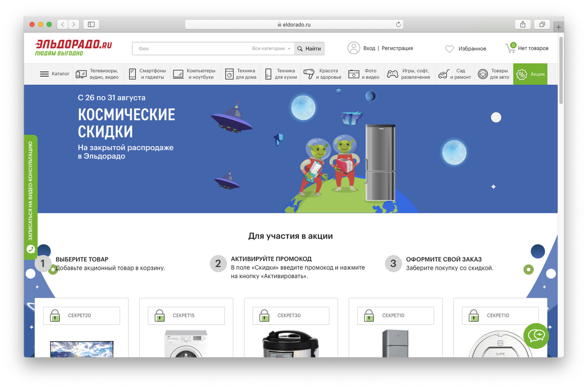Viewport: 588px width, 389px height.
Task: Click the multicooker product image
Action: pos(291,344)
